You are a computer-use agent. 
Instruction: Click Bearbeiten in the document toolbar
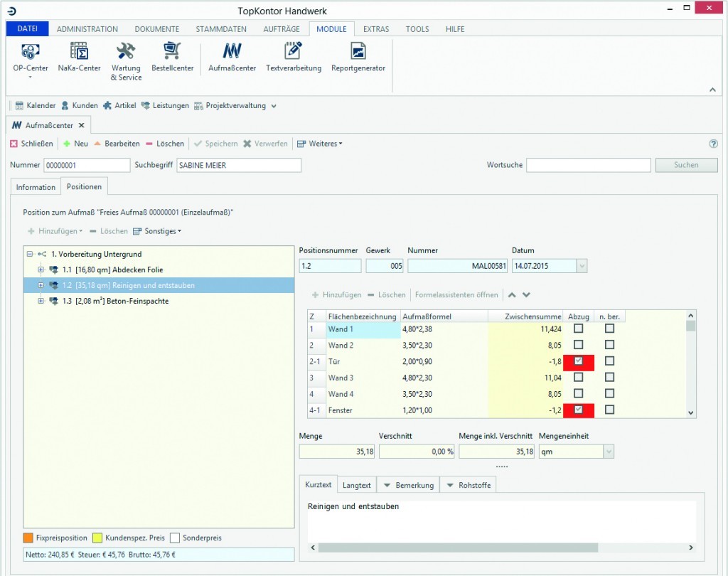[x=117, y=144]
